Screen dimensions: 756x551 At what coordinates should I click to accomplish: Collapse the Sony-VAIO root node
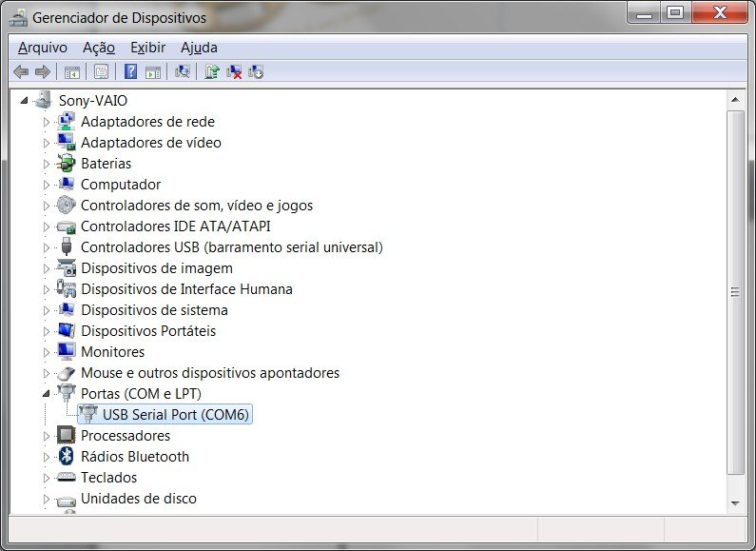26,101
